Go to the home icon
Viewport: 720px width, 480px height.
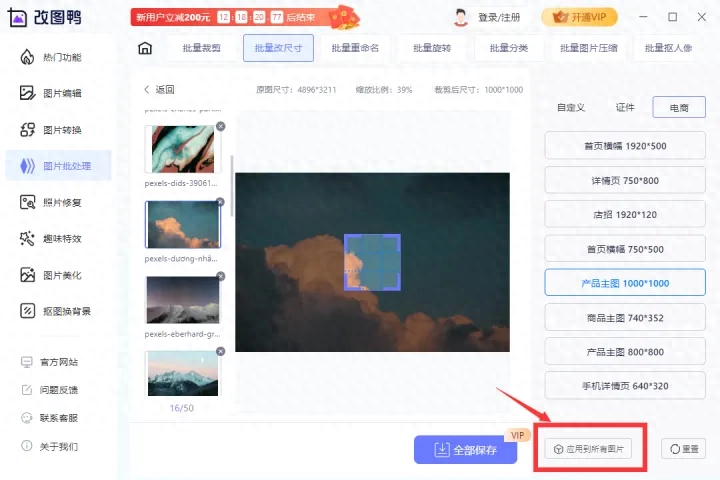145,48
